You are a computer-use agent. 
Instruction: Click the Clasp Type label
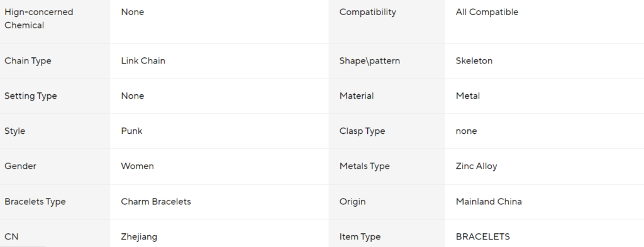click(x=362, y=131)
